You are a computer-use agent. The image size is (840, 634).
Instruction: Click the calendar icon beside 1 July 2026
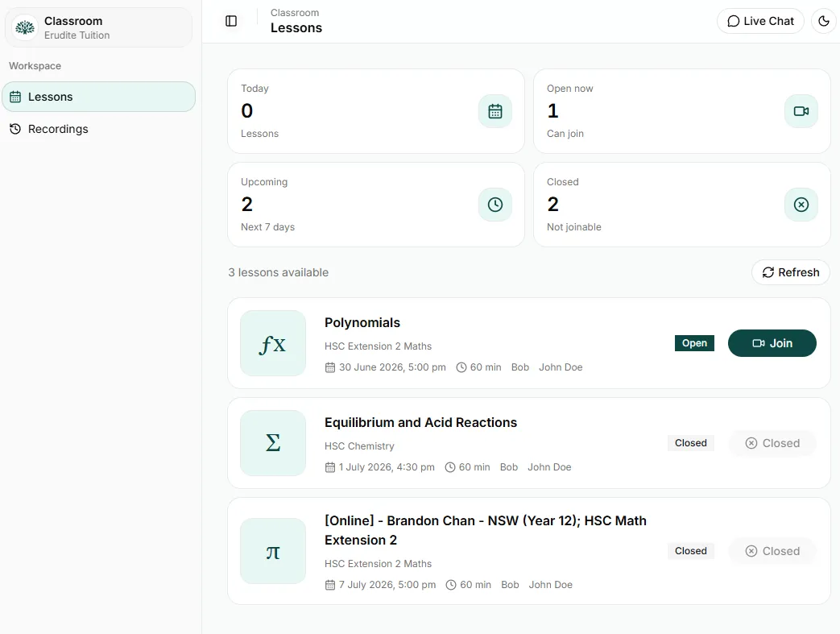click(x=330, y=467)
